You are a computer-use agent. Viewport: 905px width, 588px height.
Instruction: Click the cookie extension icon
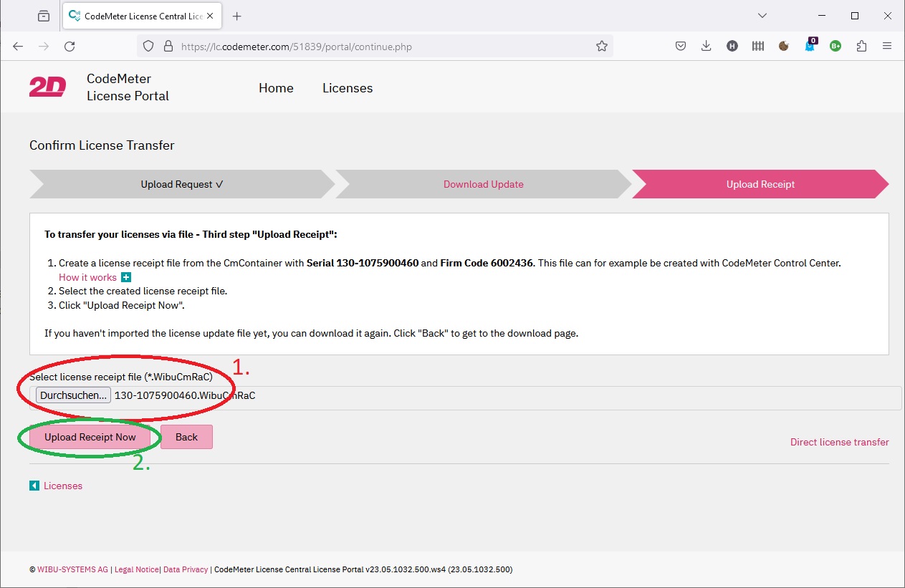coord(784,47)
